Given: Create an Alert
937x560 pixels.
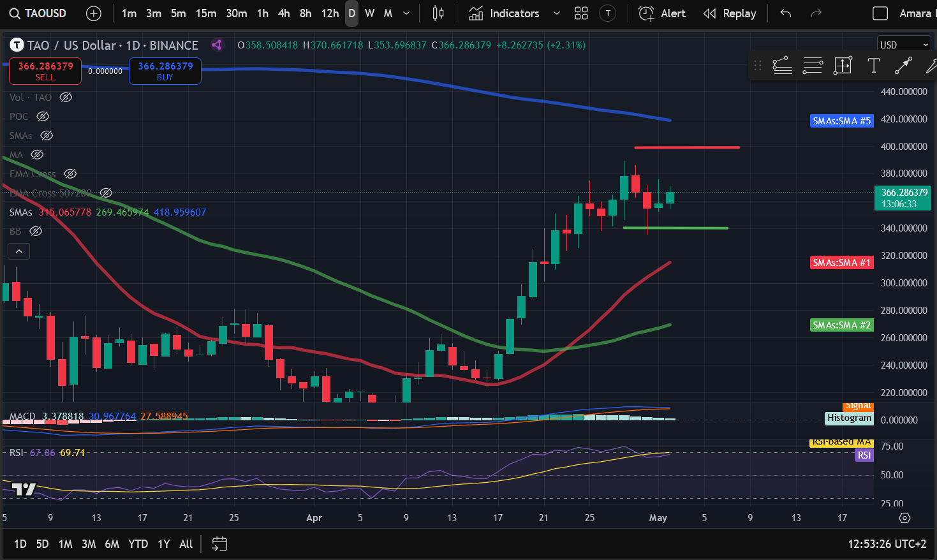Looking at the screenshot, I should [662, 13].
